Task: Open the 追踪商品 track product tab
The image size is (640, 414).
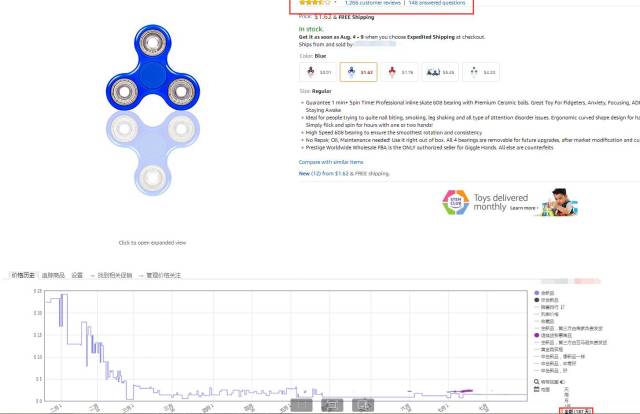Action: click(x=53, y=275)
